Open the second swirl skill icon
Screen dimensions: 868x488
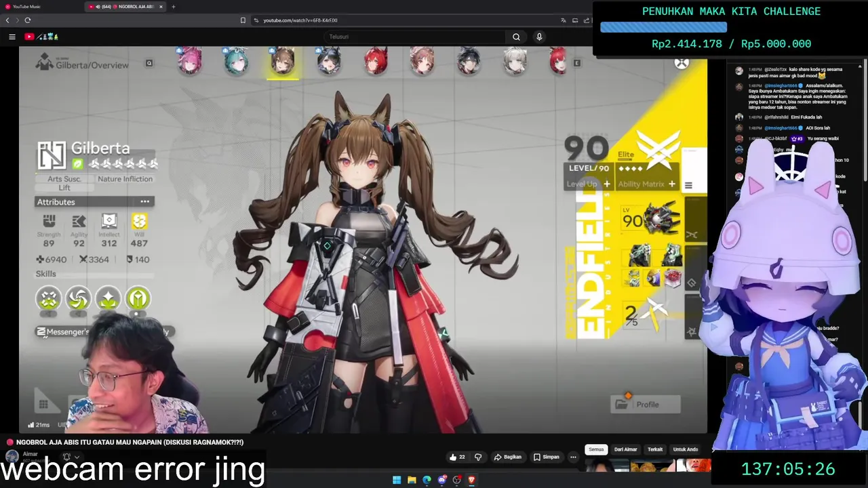click(x=78, y=299)
